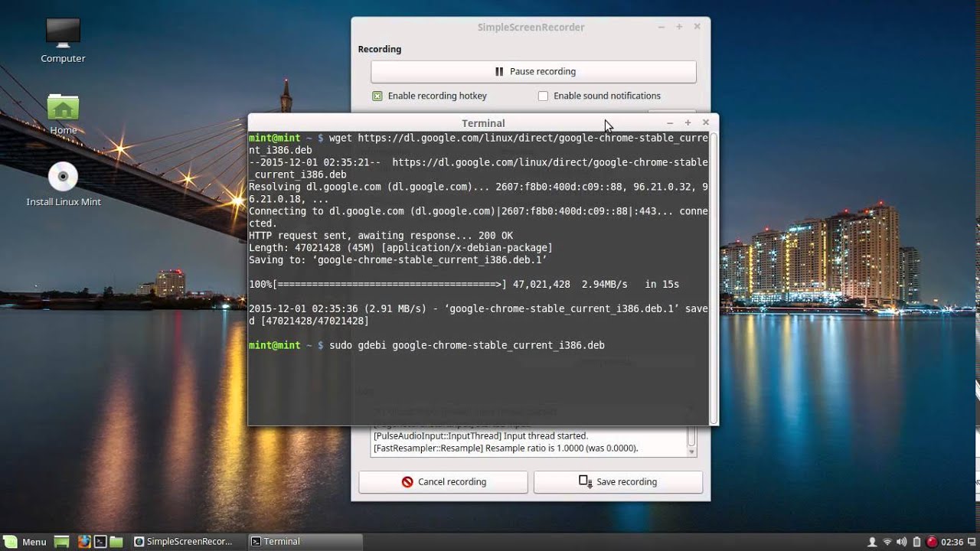Open the Home folder desktop icon
The height and width of the screenshot is (551, 980).
click(63, 114)
